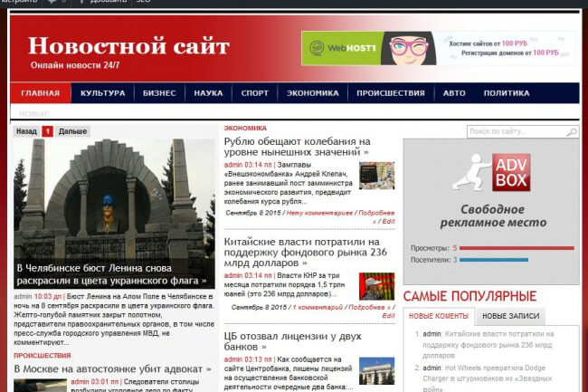Click the 1 комментарий link
This screenshot has width=588, height=392.
(x=318, y=307)
